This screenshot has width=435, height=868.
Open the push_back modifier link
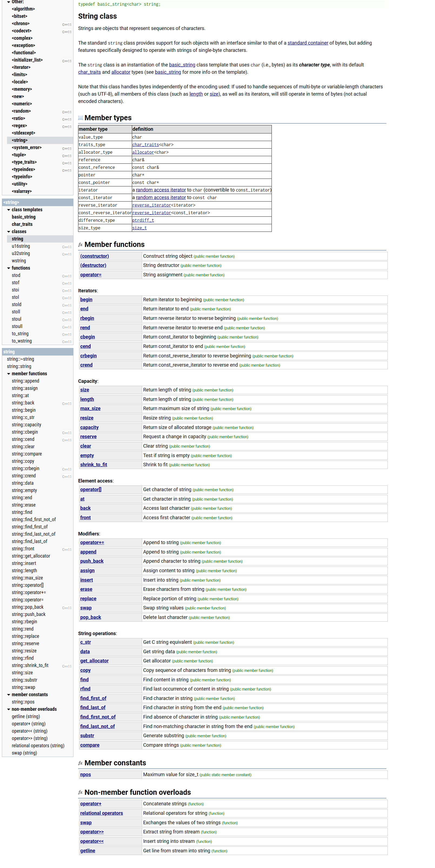[92, 561]
